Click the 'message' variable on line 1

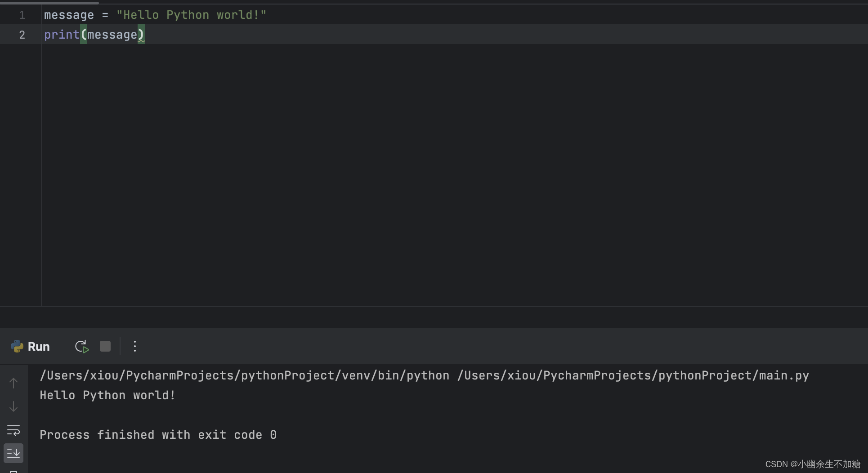tap(69, 15)
